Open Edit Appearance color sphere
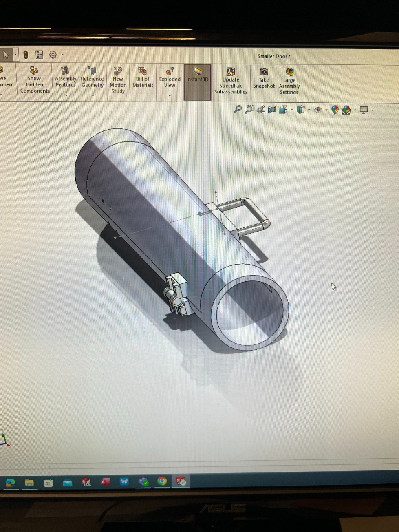Image resolution: width=399 pixels, height=532 pixels. [x=335, y=110]
